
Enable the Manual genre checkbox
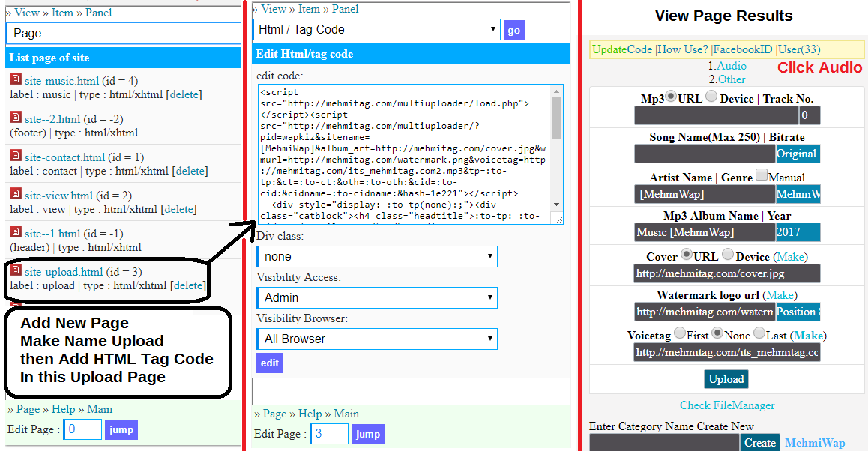point(762,176)
